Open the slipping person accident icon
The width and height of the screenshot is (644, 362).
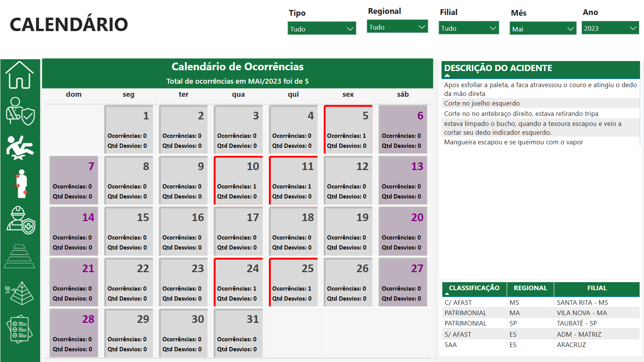click(20, 148)
